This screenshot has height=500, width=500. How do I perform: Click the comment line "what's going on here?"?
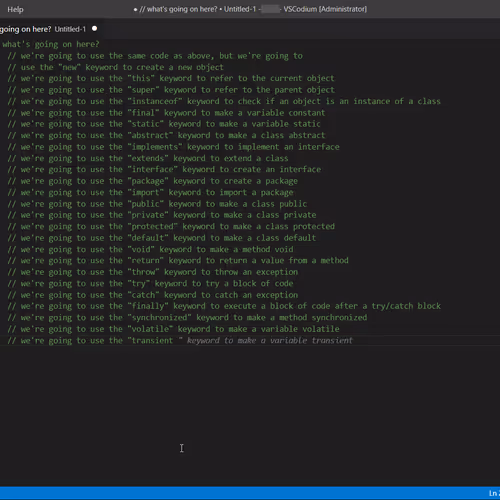(50, 44)
